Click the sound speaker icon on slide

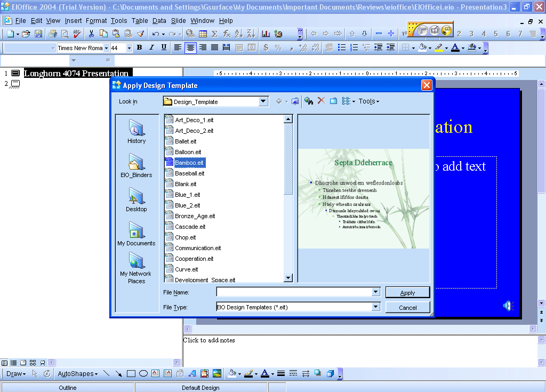[x=508, y=306]
